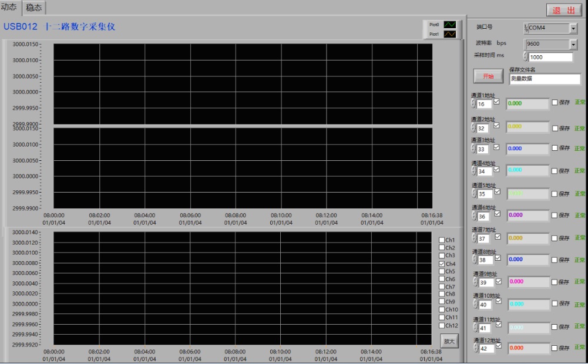Click channel 1 green value display 0.000

coord(527,103)
